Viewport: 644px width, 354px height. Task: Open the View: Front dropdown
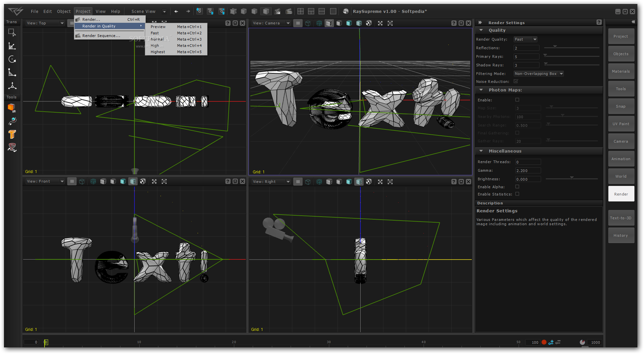pyautogui.click(x=45, y=181)
